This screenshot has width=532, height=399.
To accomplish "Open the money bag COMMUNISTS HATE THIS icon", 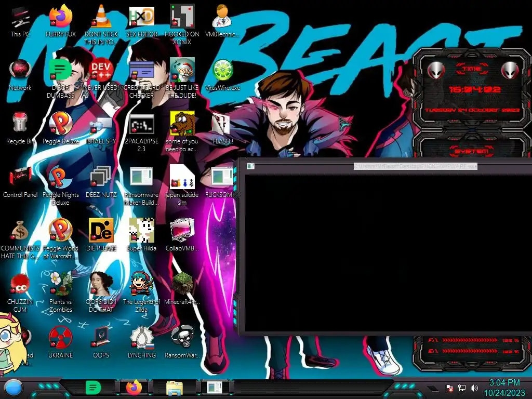I will click(x=20, y=231).
